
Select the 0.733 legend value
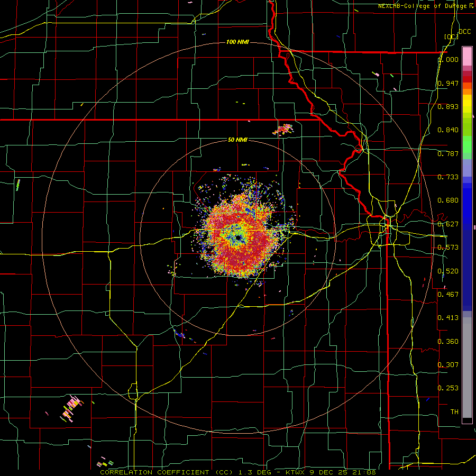click(448, 177)
